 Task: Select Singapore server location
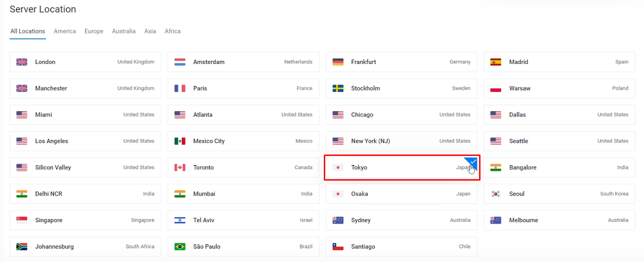(85, 220)
